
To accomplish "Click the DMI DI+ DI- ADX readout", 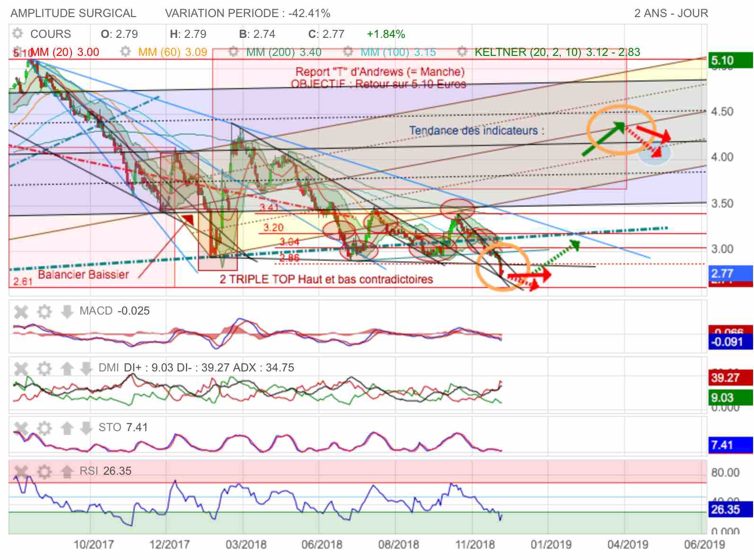I will point(196,368).
